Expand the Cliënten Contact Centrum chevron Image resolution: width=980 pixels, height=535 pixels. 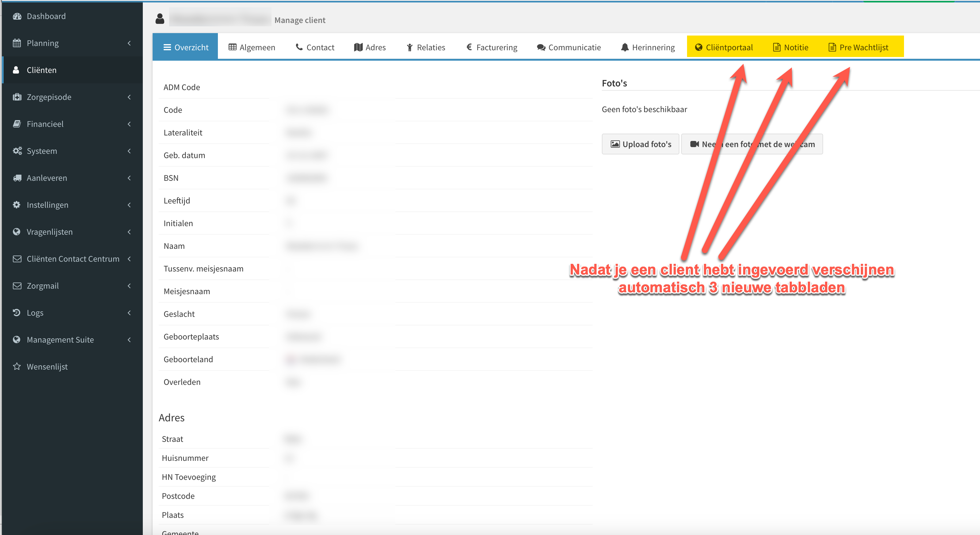[129, 259]
